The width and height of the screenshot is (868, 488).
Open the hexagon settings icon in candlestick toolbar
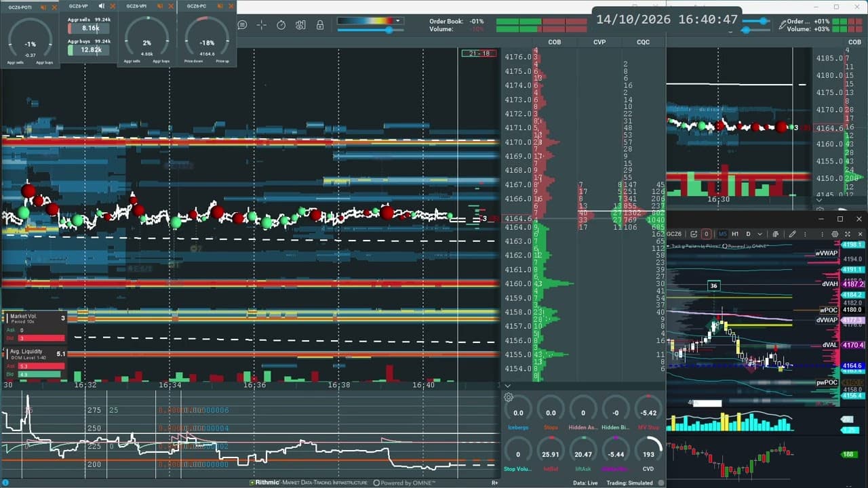pyautogui.click(x=835, y=234)
